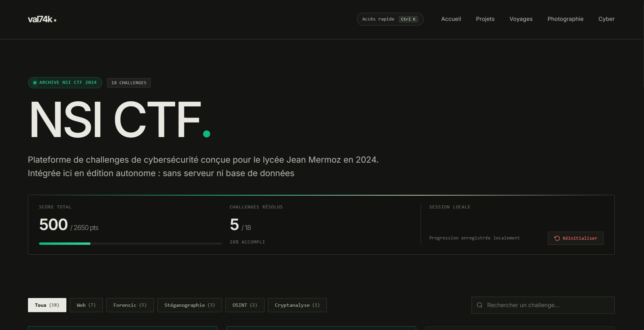Filter by Cryptanalyse (1)
The image size is (644, 330).
click(x=297, y=305)
